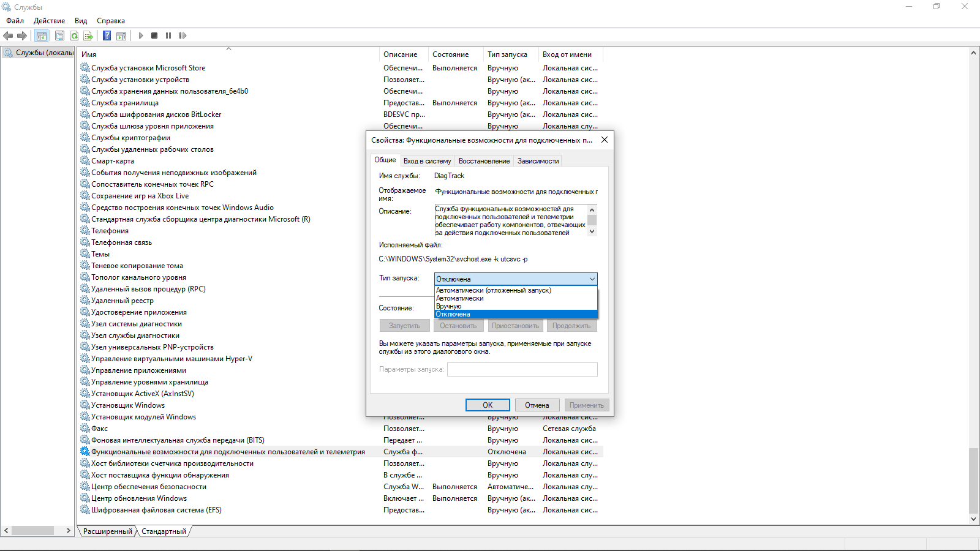
Task: Click gear icon of Установщик Windows
Action: pyautogui.click(x=85, y=405)
